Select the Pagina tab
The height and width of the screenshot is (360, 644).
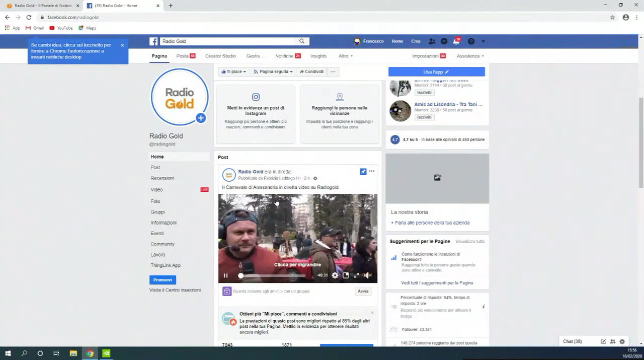coord(159,56)
